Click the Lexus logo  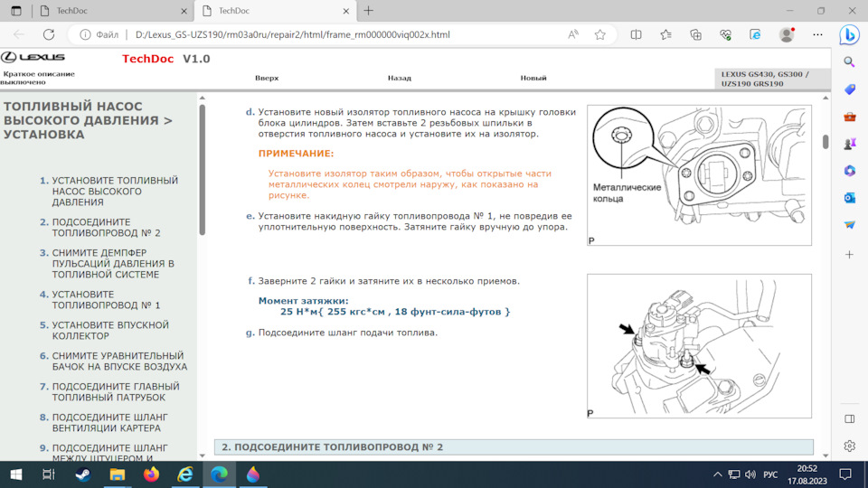click(33, 57)
